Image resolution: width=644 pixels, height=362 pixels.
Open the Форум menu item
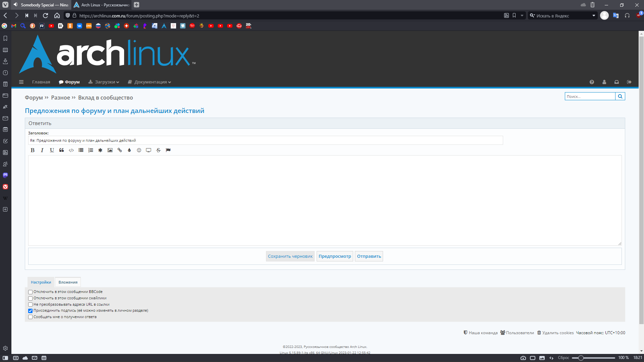(x=69, y=82)
